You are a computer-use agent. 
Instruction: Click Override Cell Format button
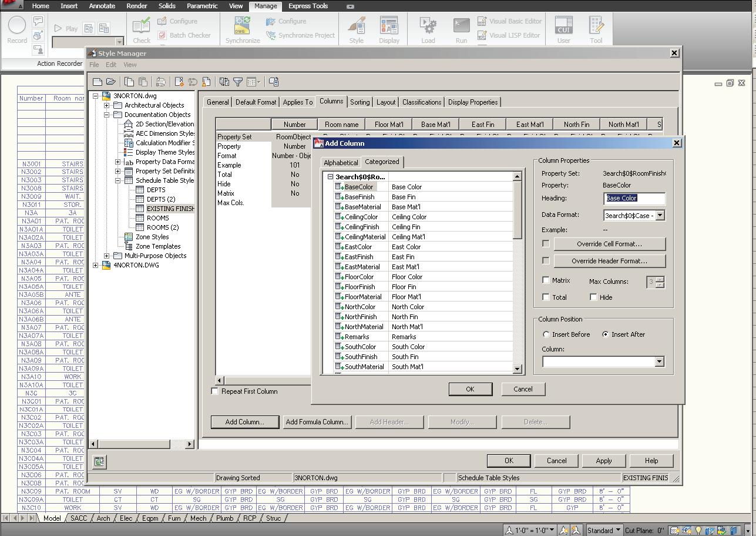[609, 244]
